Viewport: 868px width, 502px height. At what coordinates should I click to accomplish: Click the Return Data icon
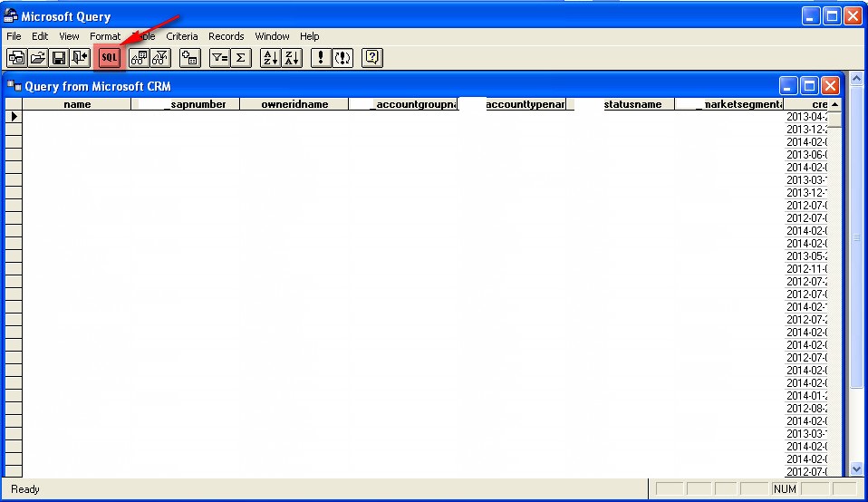[x=80, y=58]
